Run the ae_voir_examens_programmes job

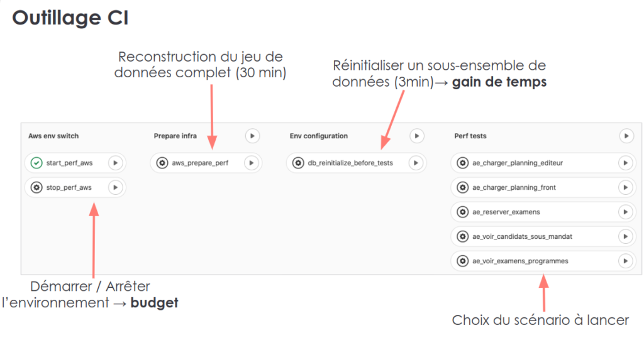point(625,261)
